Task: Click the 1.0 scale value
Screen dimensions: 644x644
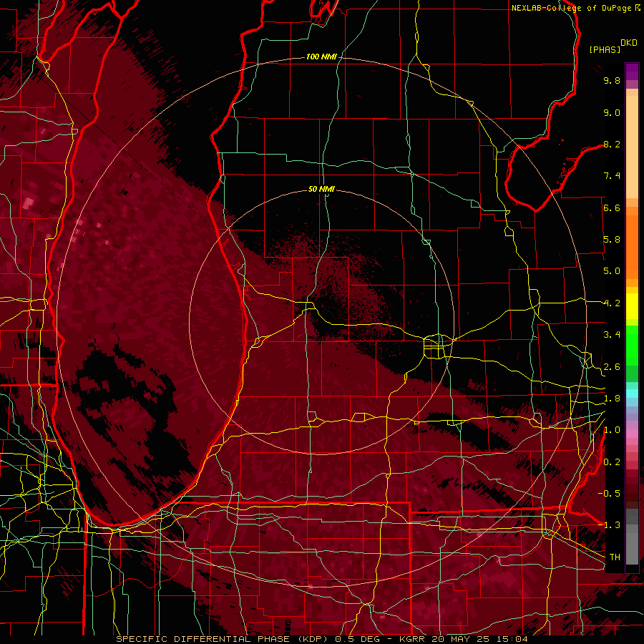Action: 612,430
